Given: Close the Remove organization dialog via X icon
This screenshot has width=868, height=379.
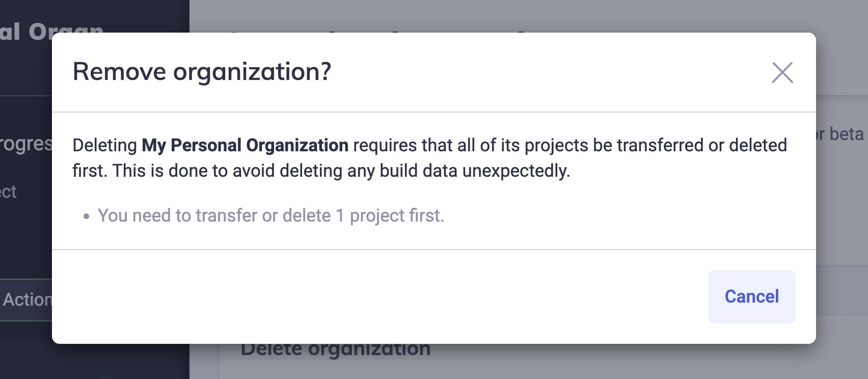Looking at the screenshot, I should point(783,73).
